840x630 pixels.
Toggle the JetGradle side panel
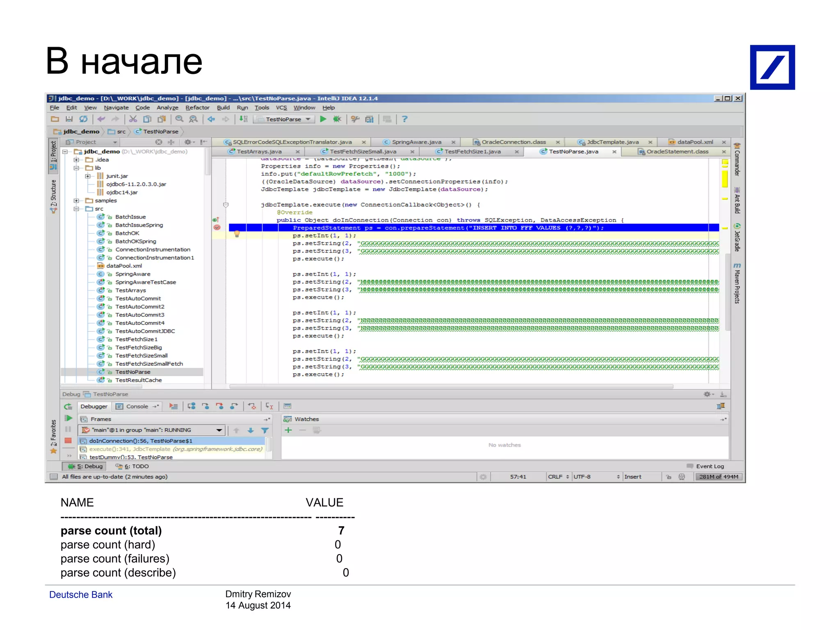[x=737, y=238]
